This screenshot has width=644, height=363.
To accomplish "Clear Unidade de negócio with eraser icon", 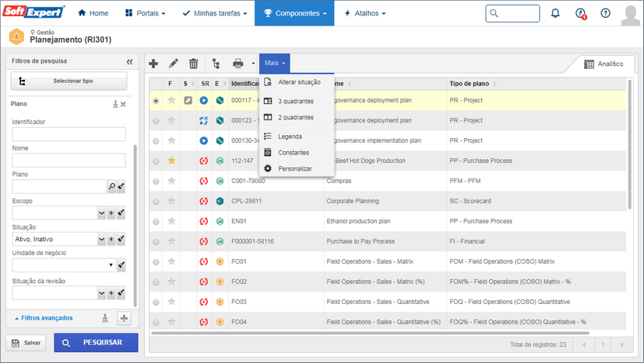I will [121, 265].
